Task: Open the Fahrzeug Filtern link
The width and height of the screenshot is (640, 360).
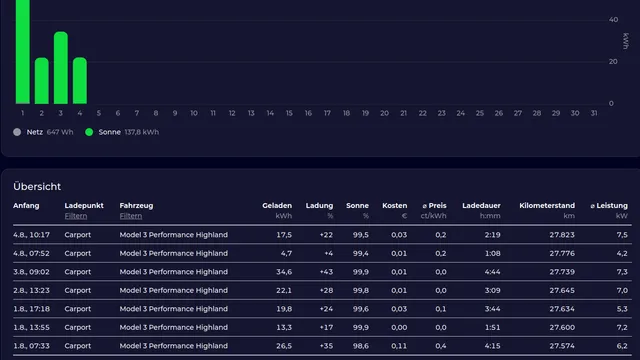Action: tap(131, 216)
